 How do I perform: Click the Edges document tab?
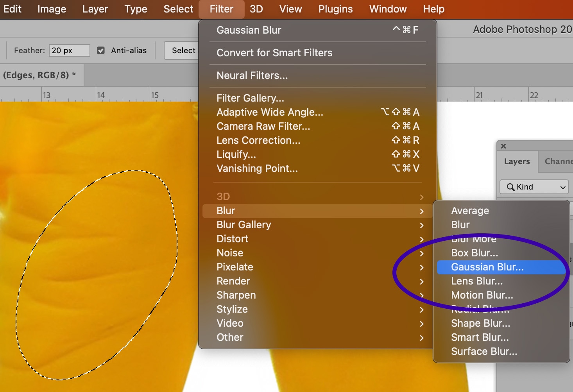click(39, 75)
